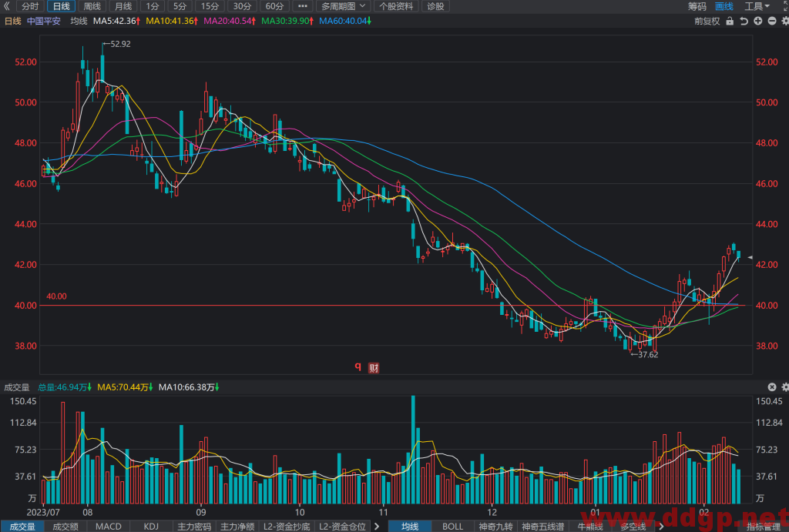Click the 37.62 low price annotation
This screenshot has width=789, height=532.
pos(645,354)
